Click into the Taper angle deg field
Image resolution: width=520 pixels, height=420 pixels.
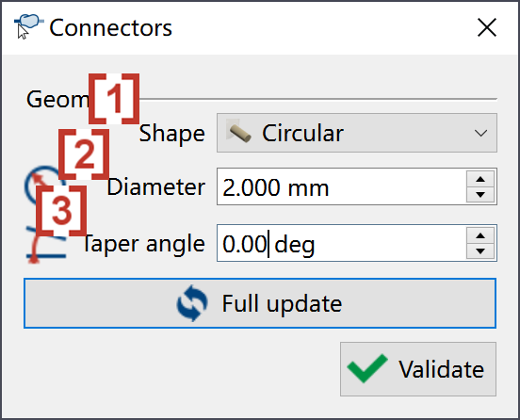coord(342,243)
